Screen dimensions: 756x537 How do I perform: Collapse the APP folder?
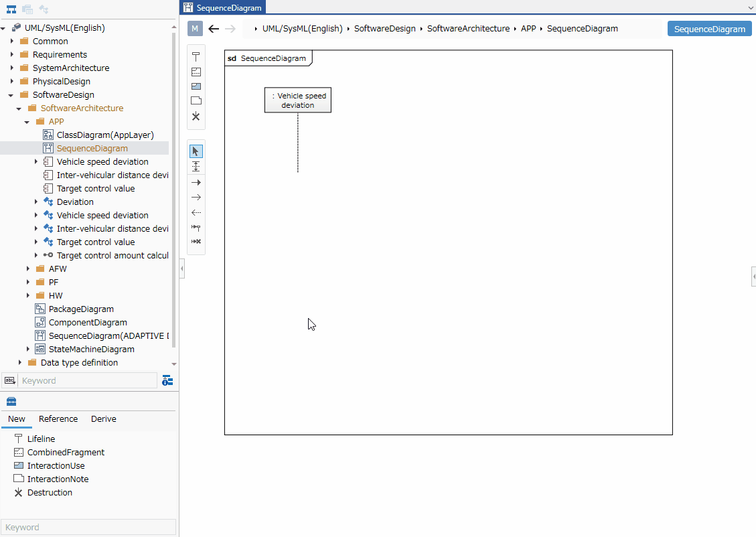tap(27, 122)
